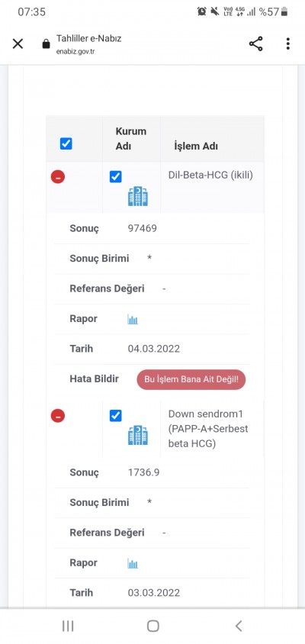The height and width of the screenshot is (644, 305).
Task: Open the share icon in browser bar
Action: [x=255, y=43]
